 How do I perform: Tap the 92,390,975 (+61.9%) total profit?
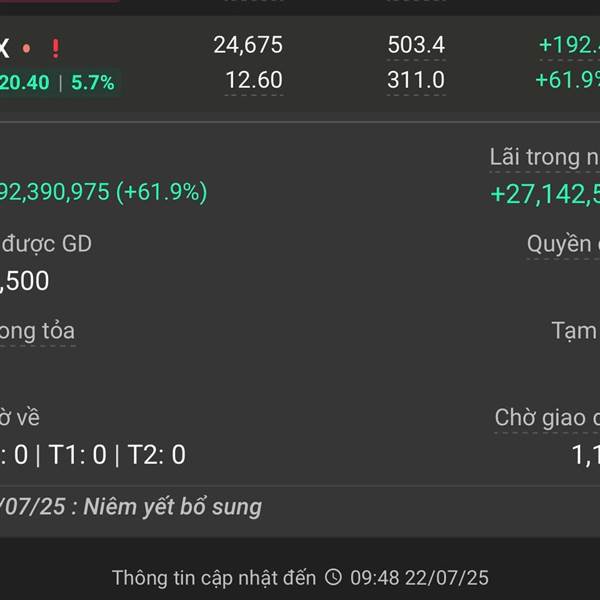pyautogui.click(x=103, y=192)
